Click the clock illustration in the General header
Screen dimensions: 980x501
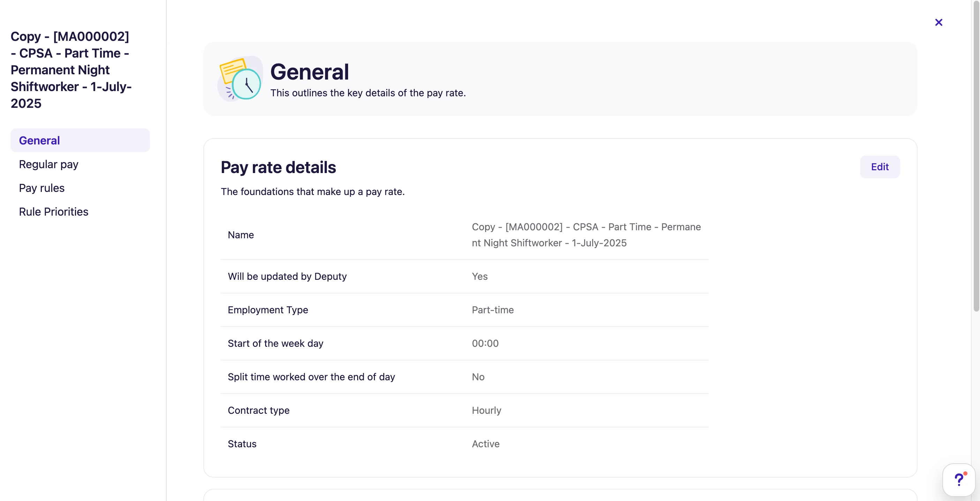point(240,78)
